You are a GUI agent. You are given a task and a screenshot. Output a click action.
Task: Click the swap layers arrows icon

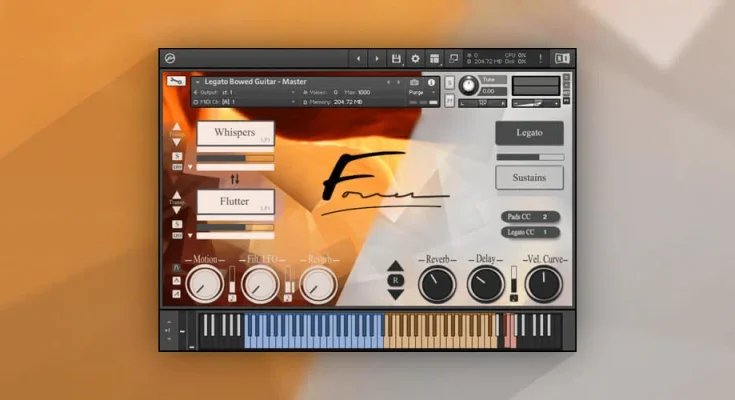pyautogui.click(x=235, y=179)
